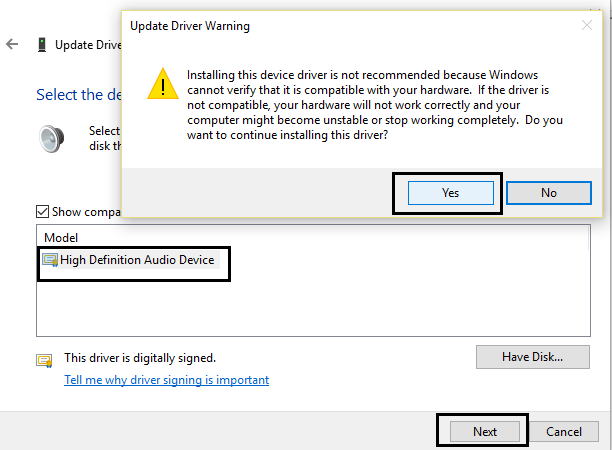This screenshot has height=450, width=612.
Task: Click the digitally signed certificate icon
Action: pos(44,361)
